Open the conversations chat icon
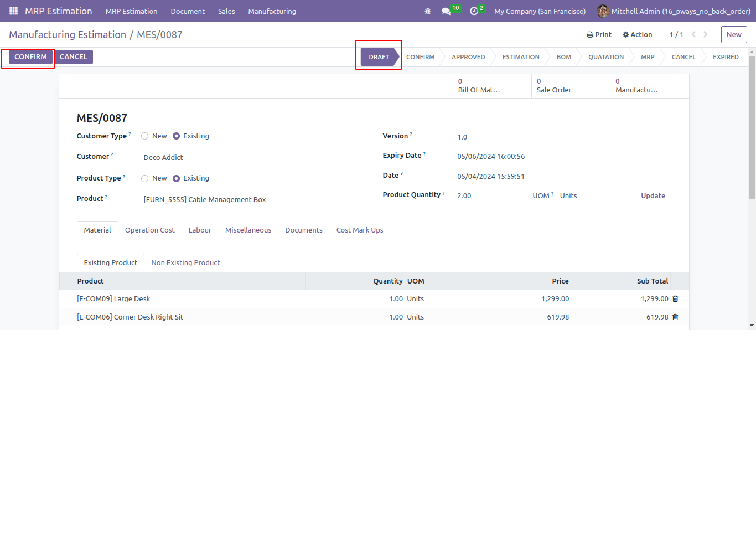The height and width of the screenshot is (546, 756). [x=446, y=11]
